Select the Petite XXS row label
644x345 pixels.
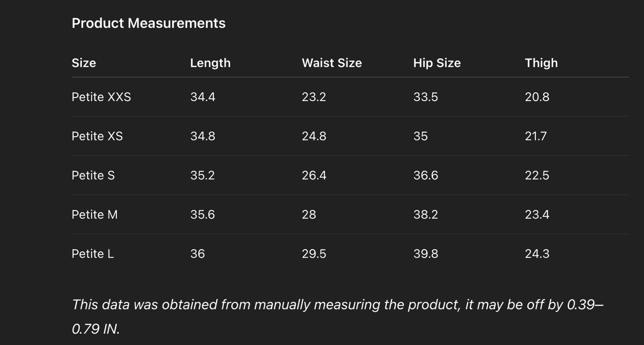pos(101,97)
